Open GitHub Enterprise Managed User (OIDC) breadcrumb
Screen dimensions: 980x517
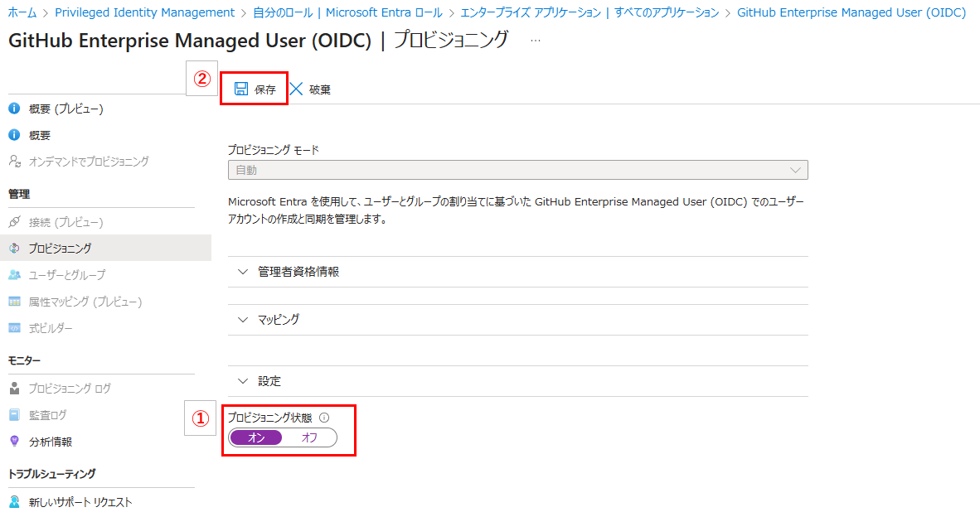(x=851, y=12)
